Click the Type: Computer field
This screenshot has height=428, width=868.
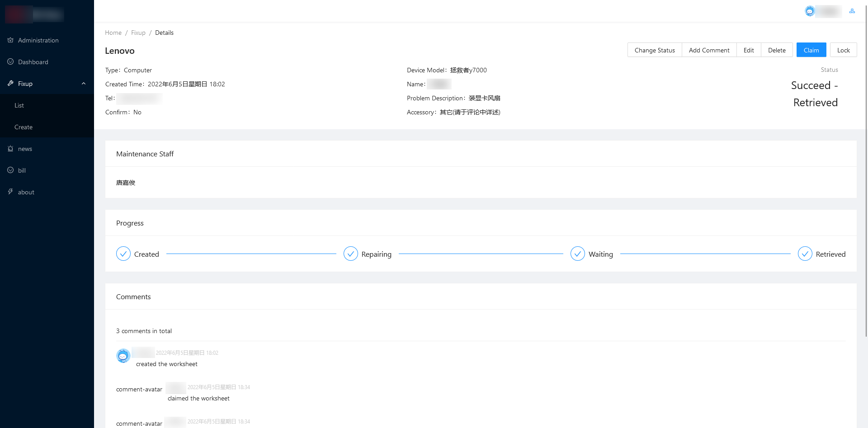point(128,70)
